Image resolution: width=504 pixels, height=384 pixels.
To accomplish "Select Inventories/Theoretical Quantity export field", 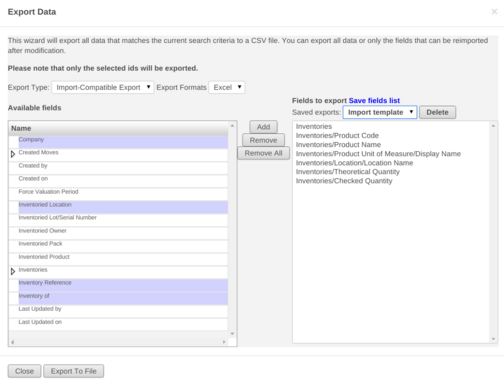I will (x=347, y=172).
